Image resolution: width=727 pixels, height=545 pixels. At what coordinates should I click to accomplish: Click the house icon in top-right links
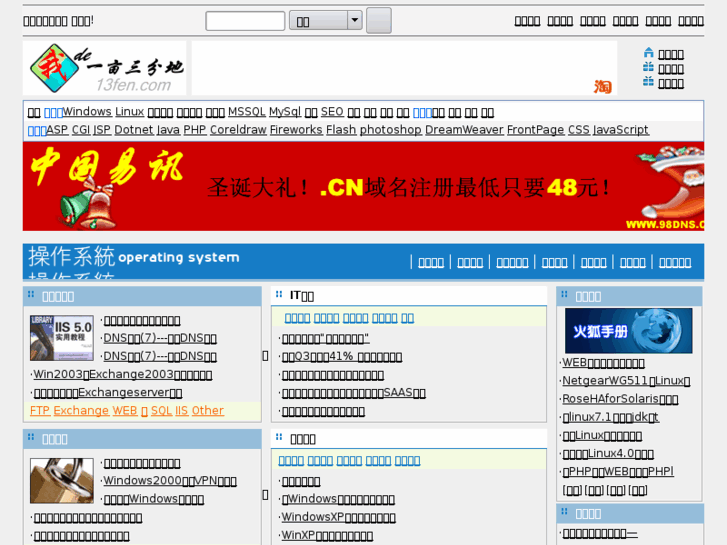pyautogui.click(x=648, y=52)
